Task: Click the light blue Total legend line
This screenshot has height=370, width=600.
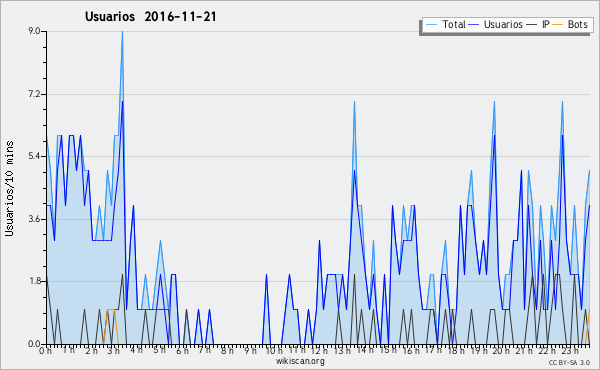Action: 431,25
